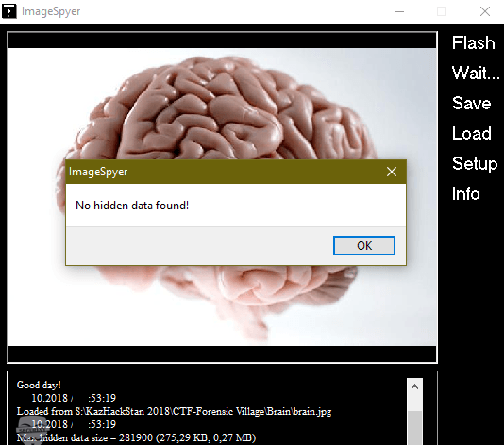504x445 pixels.
Task: Select the Flash command
Action: coord(473,42)
